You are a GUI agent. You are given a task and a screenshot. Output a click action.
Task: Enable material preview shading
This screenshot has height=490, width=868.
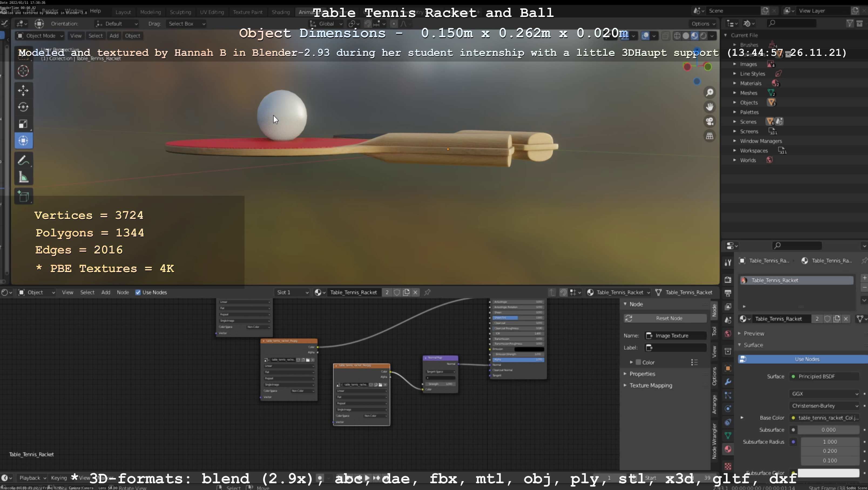point(694,36)
